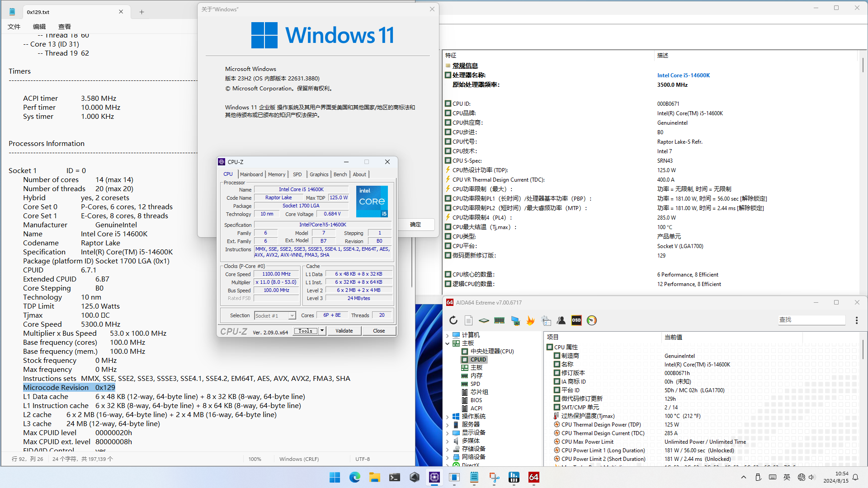Open the memory module toolbar icon
The width and height of the screenshot is (868, 488).
[x=499, y=320]
